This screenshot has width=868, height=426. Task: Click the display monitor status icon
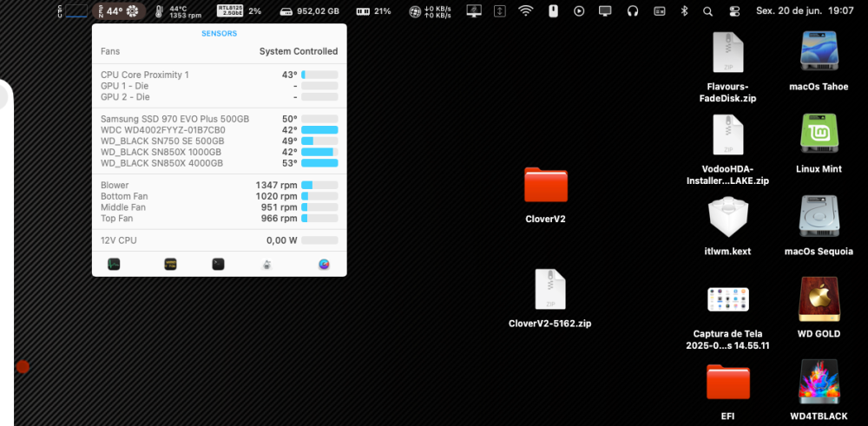[x=474, y=11]
